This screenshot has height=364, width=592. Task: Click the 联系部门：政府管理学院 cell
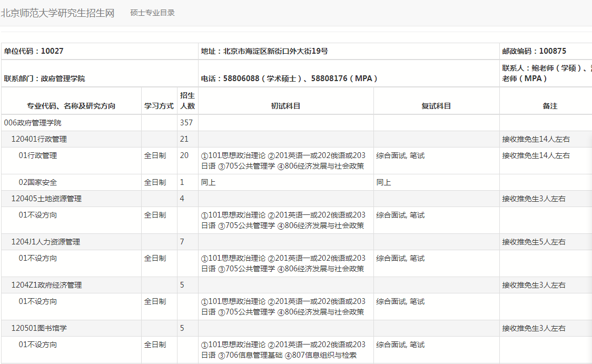pyautogui.click(x=45, y=78)
